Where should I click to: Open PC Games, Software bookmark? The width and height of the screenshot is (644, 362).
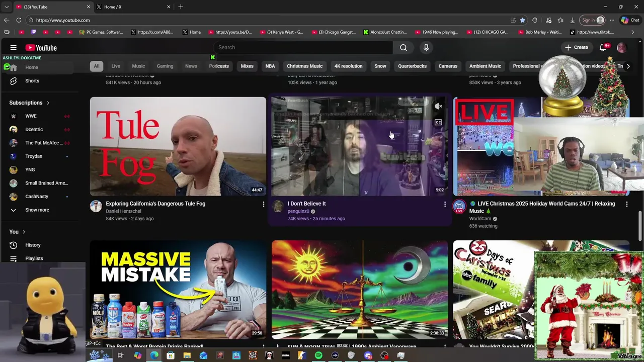(101, 32)
